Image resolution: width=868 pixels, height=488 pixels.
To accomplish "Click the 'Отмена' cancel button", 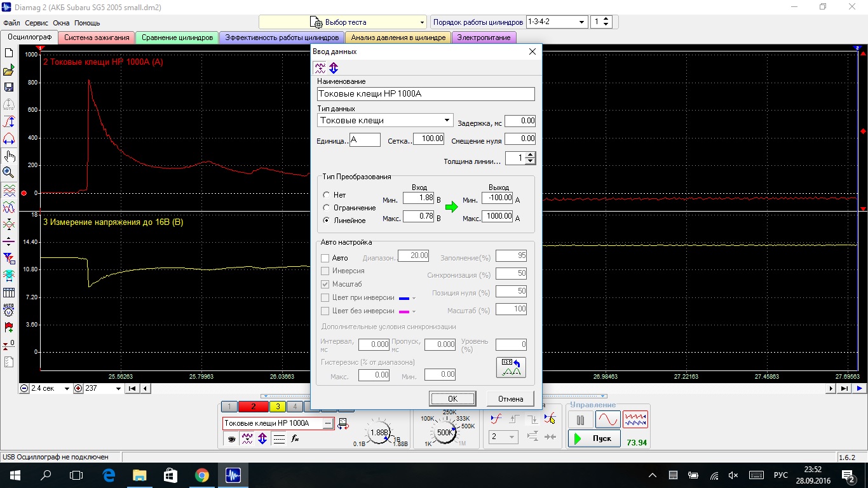I will click(x=510, y=398).
